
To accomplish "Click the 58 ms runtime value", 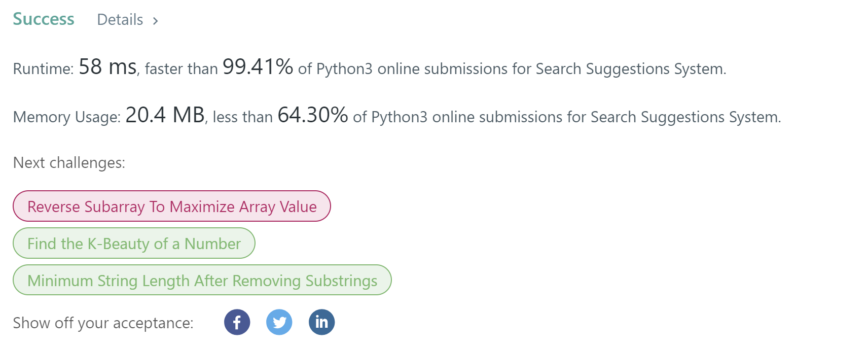I will [107, 67].
